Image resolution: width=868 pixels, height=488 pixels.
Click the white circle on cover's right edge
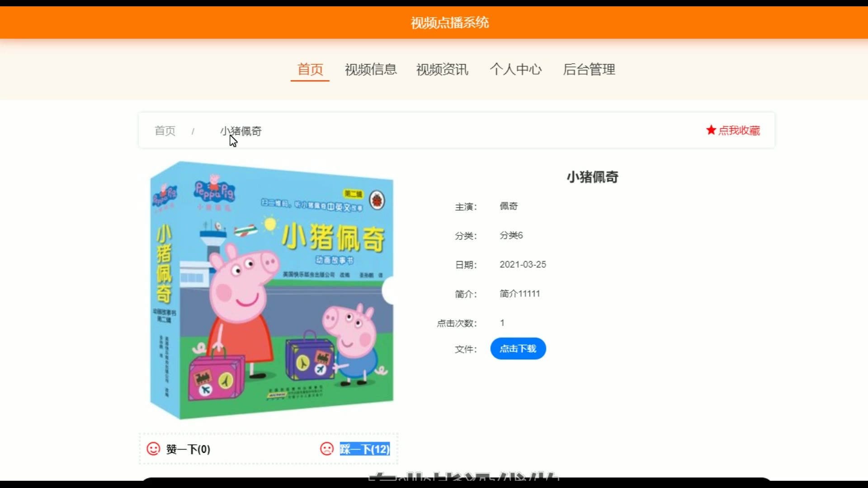point(388,291)
